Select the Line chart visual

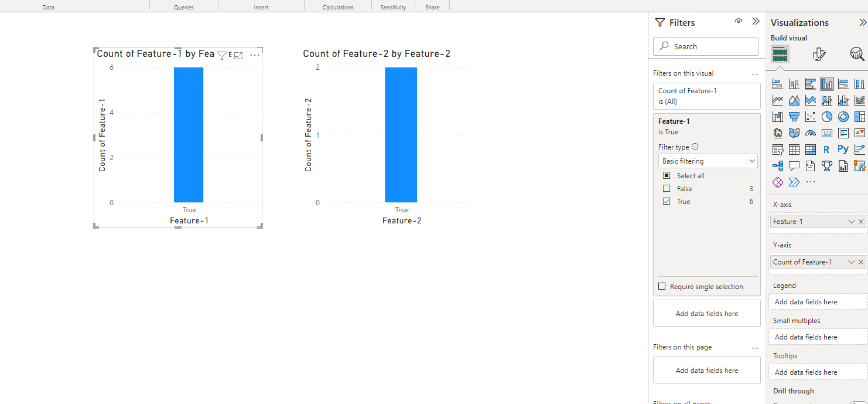click(778, 100)
